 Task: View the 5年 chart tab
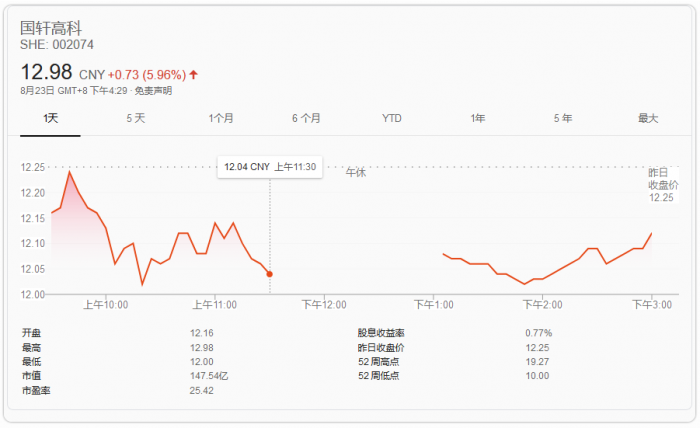563,118
